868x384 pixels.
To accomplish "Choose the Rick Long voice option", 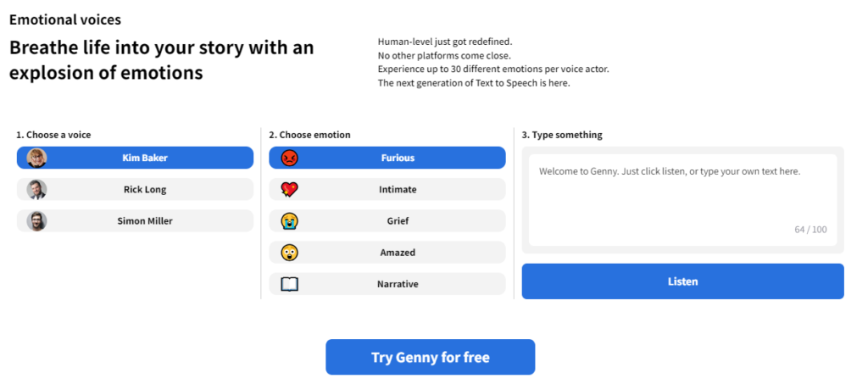I will pos(144,189).
